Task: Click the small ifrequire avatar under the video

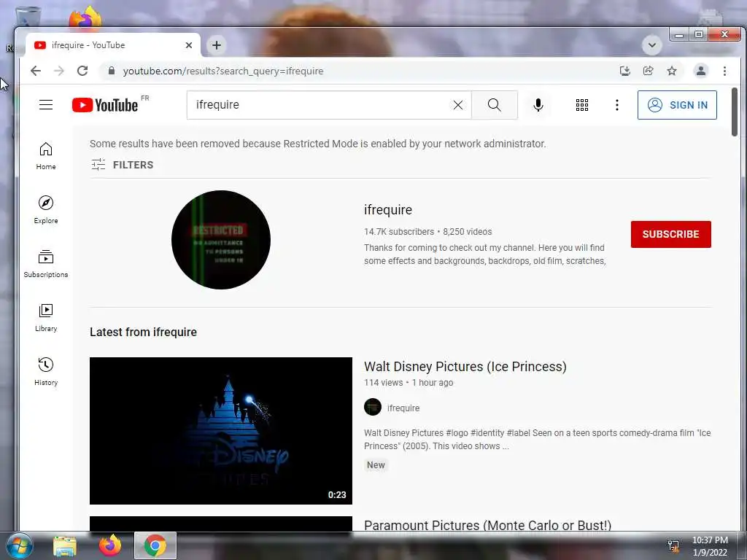Action: pos(373,407)
